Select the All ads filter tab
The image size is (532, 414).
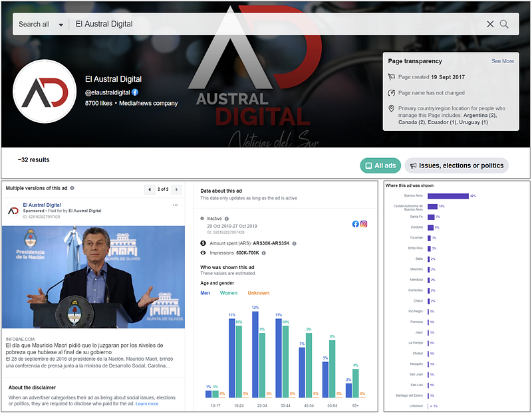pos(380,165)
